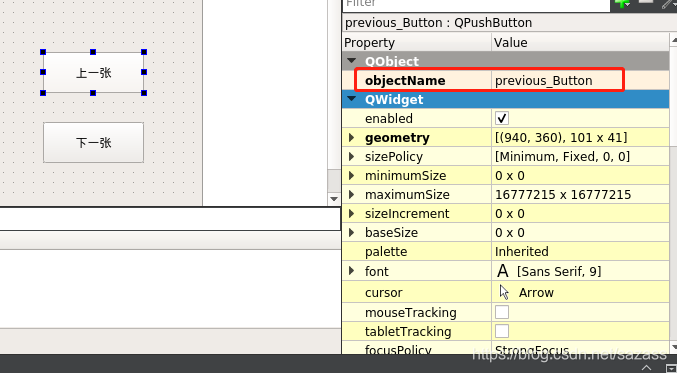Click the font value [Sans Serif, 9]

coord(559,271)
